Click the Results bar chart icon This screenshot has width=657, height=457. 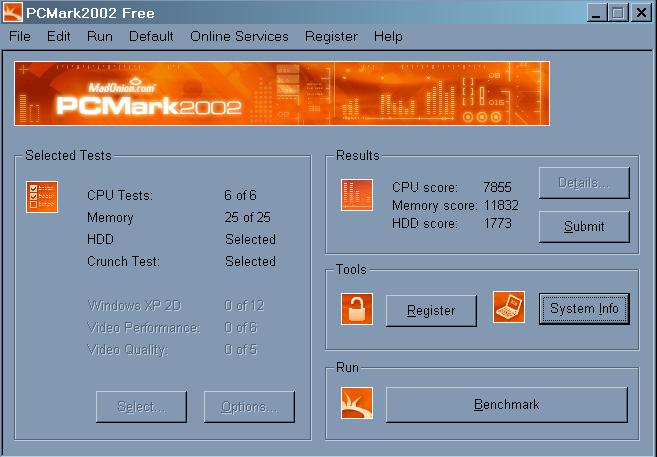[x=357, y=195]
